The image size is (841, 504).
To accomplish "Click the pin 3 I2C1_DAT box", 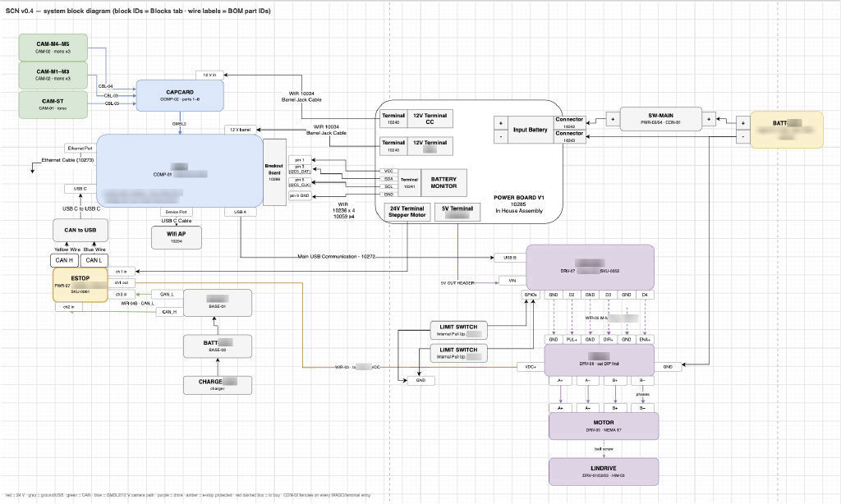I will (300, 169).
